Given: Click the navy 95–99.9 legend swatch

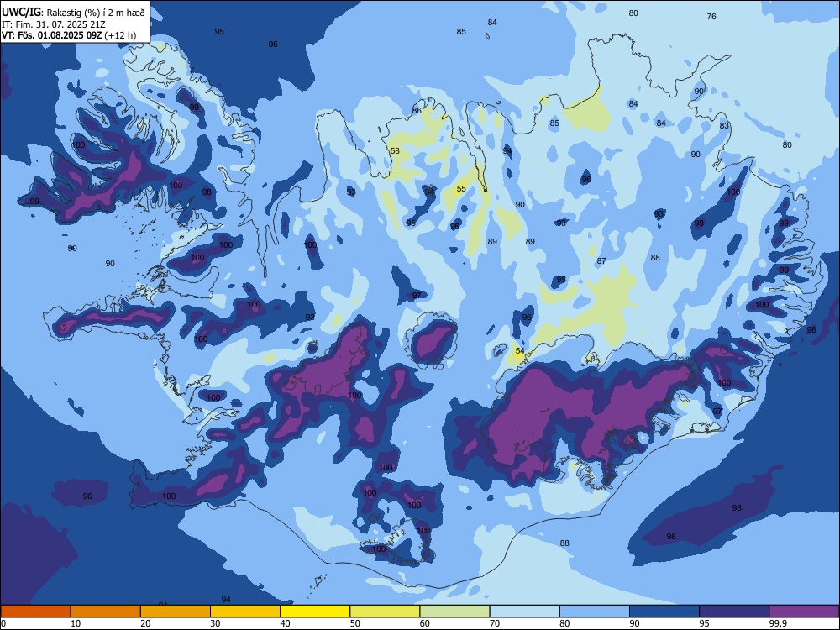Looking at the screenshot, I should (734, 612).
